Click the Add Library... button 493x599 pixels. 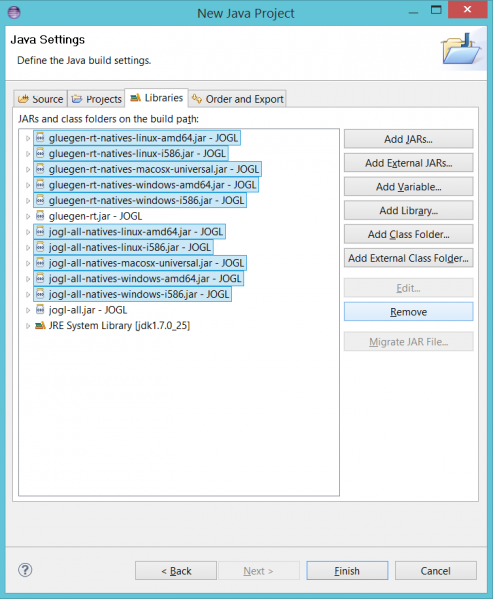(x=408, y=210)
